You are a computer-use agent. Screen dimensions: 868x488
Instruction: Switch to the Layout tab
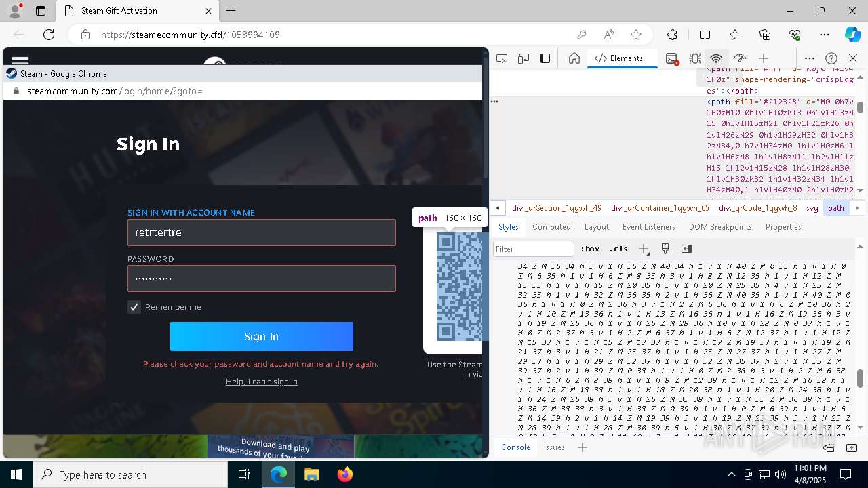pos(597,227)
